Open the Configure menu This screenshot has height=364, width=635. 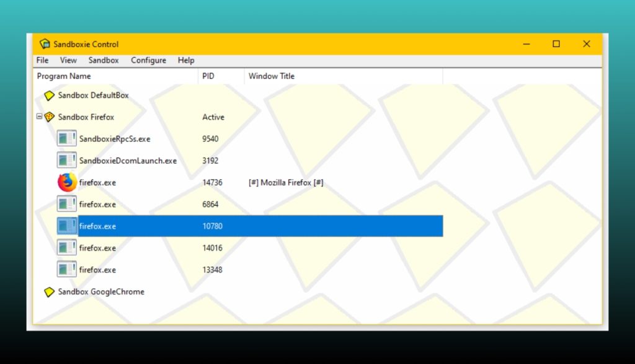148,60
